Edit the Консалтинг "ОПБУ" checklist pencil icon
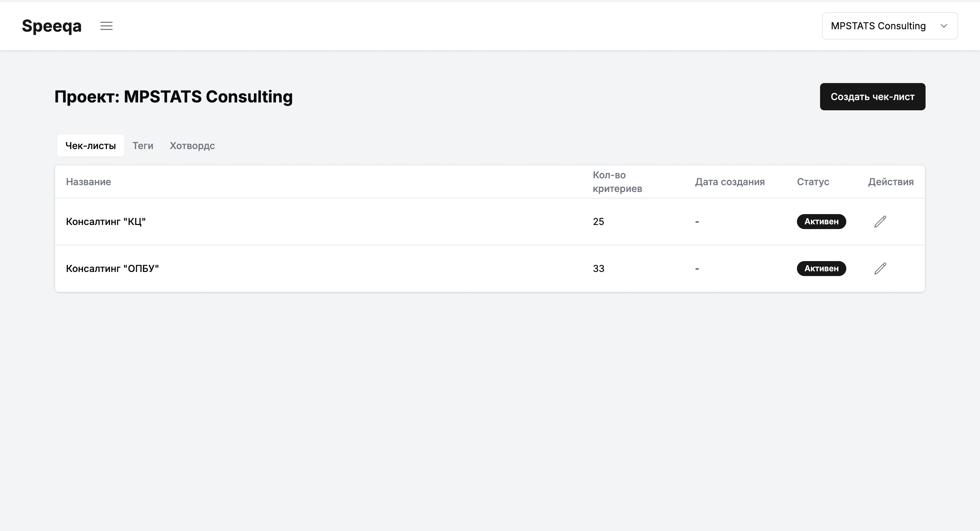This screenshot has width=980, height=531. 880,269
